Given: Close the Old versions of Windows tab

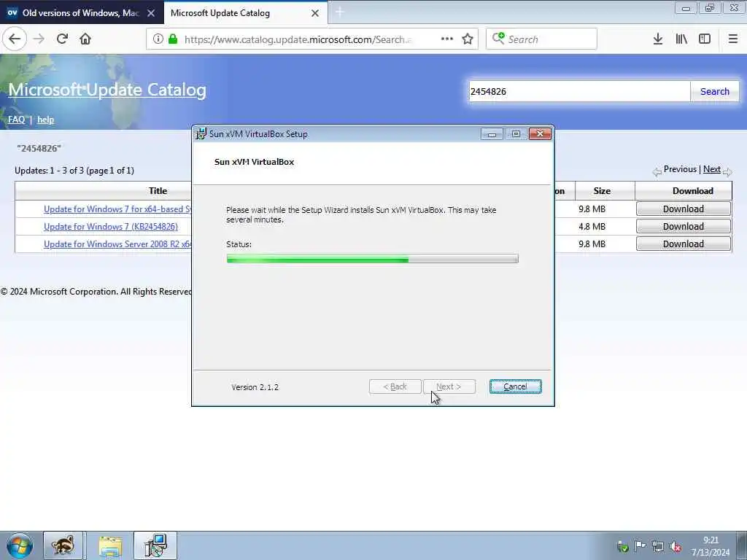Looking at the screenshot, I should (x=151, y=13).
